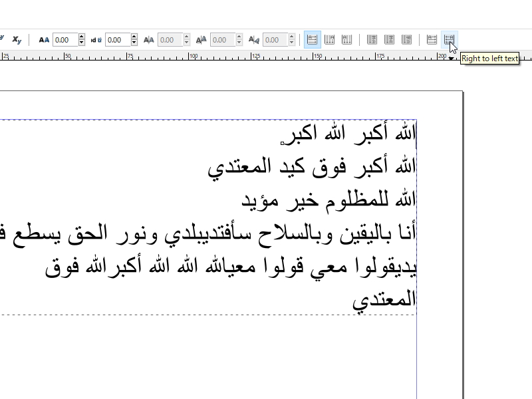Click the letter spacing AA icon
The image size is (532, 399).
coord(44,40)
